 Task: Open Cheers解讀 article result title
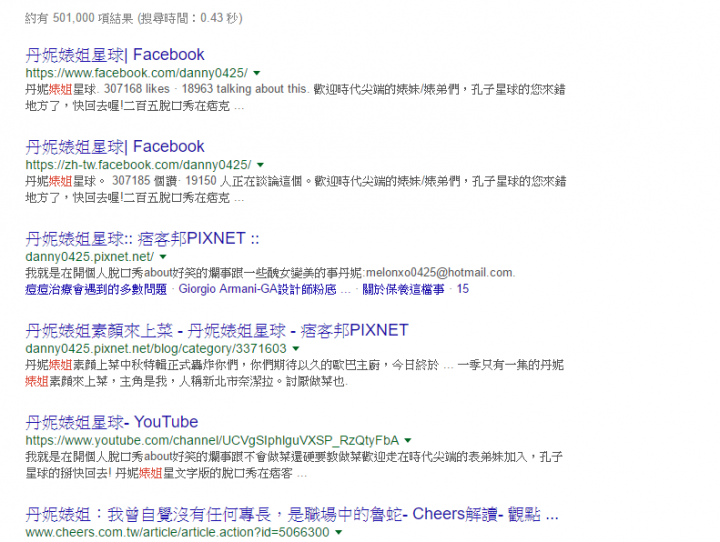coord(292,514)
